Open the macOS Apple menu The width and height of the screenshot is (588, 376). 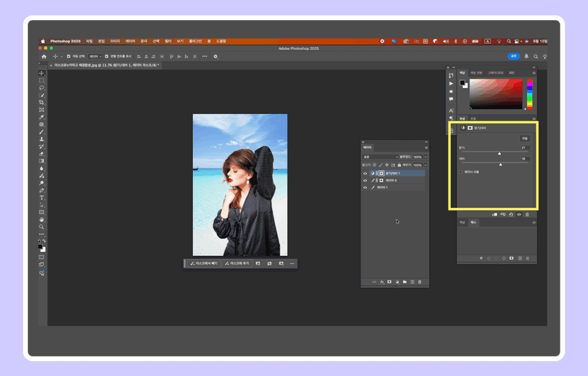point(42,41)
